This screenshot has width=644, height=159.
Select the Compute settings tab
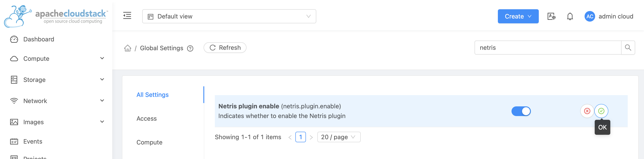[149, 142]
